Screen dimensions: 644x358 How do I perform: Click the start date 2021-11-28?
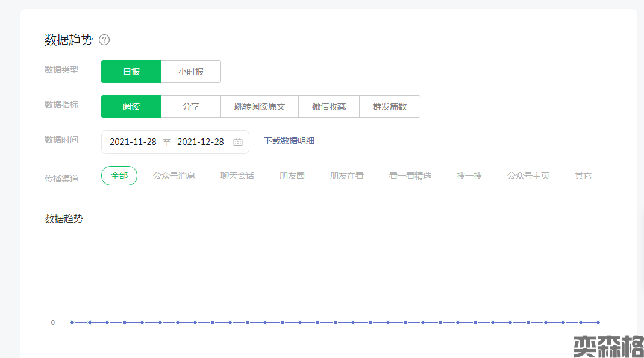pyautogui.click(x=133, y=142)
